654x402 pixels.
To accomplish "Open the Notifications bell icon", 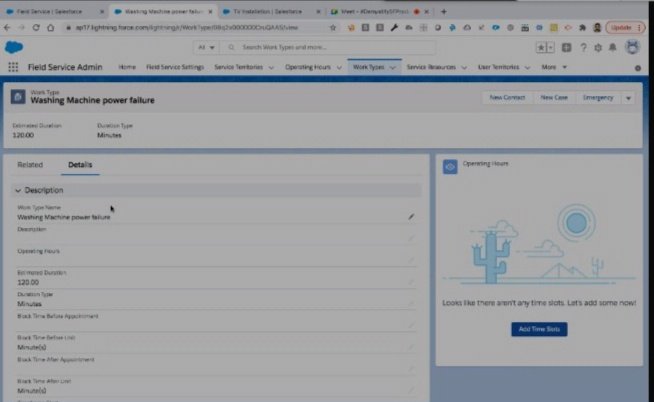I will pos(612,48).
